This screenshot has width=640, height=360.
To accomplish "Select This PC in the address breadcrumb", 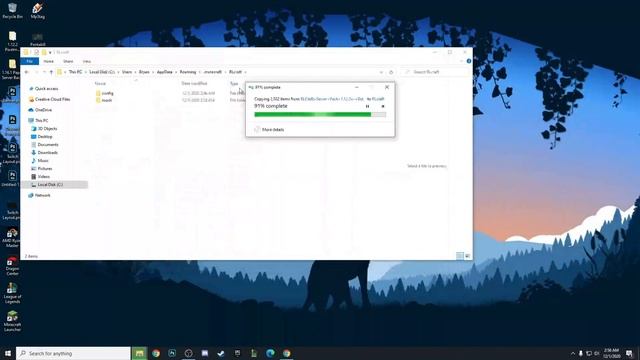I will click(x=76, y=72).
